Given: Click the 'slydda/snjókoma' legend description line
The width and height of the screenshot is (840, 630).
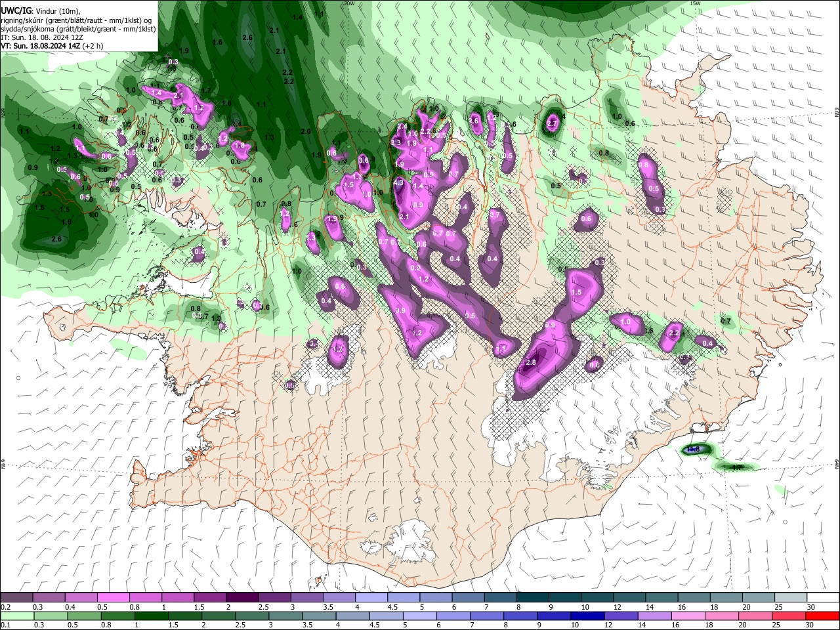Looking at the screenshot, I should point(78,29).
